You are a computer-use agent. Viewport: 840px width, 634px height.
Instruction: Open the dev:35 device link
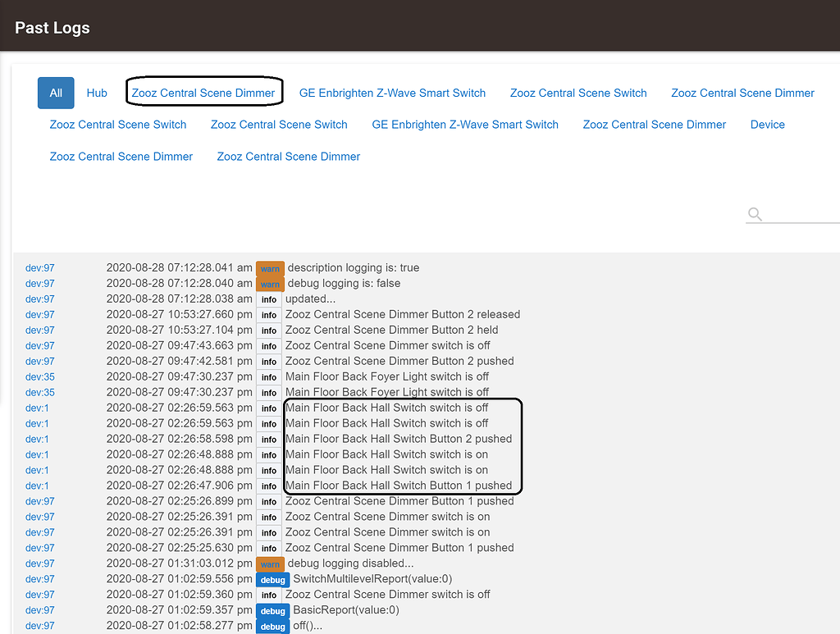click(39, 376)
